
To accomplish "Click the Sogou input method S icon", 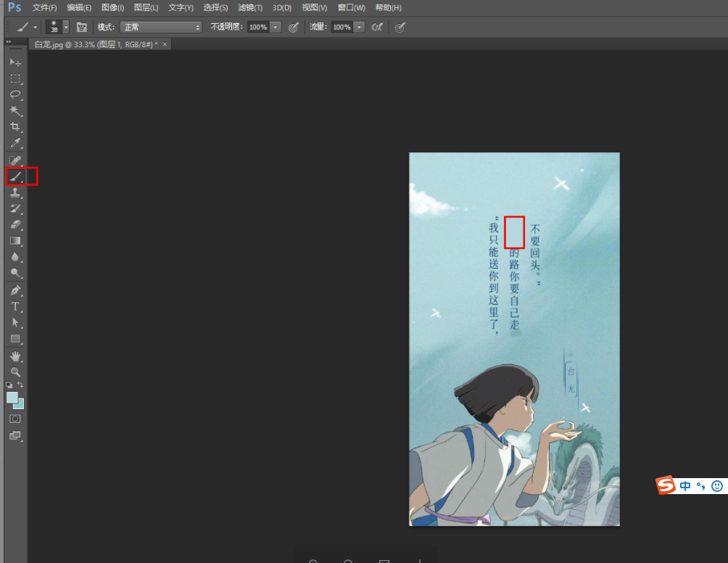I will point(666,485).
